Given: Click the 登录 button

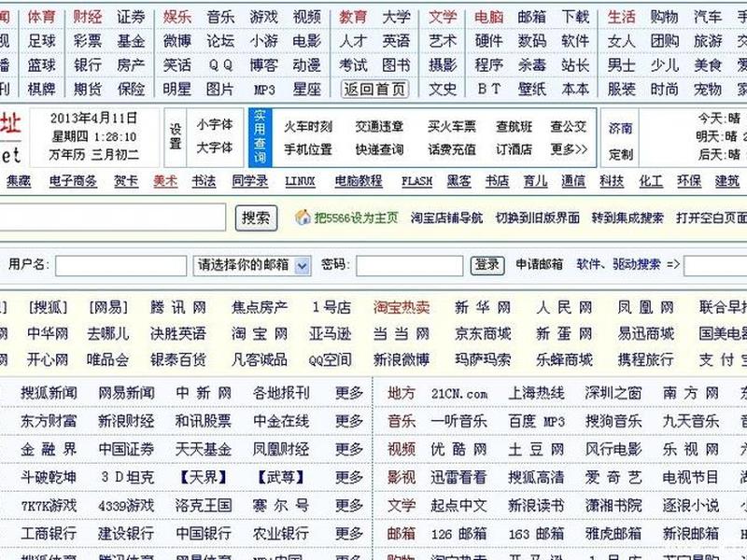Looking at the screenshot, I should pyautogui.click(x=487, y=265).
